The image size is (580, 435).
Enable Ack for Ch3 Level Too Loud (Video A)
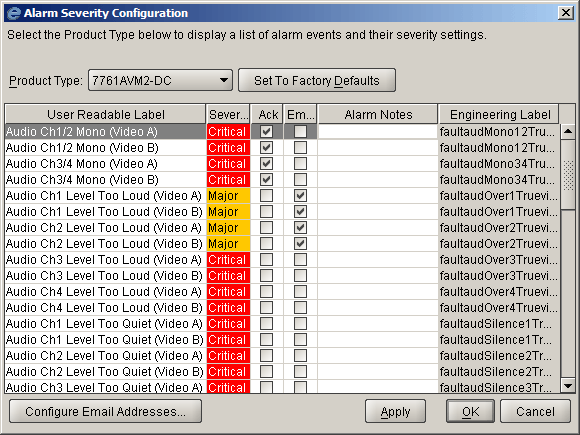tap(266, 260)
